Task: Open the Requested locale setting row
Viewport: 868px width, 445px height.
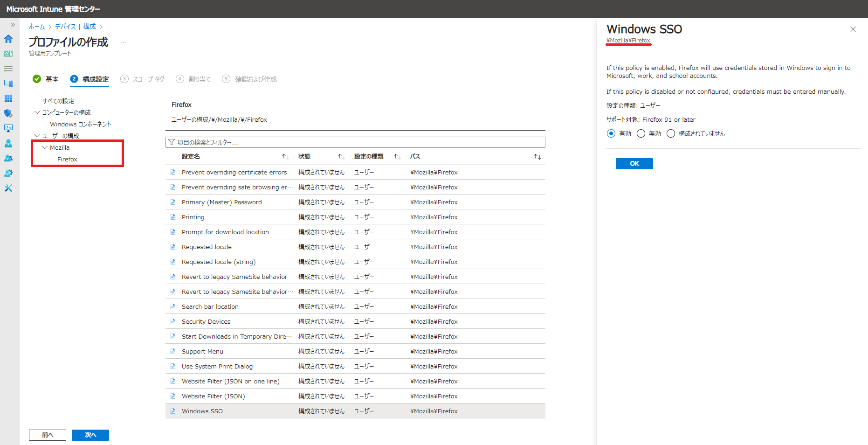Action: click(355, 247)
